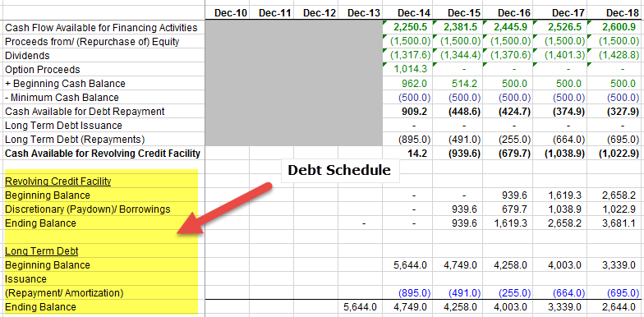Select 'Discretionary (Paydown)/ Borrowings' label

click(x=87, y=209)
